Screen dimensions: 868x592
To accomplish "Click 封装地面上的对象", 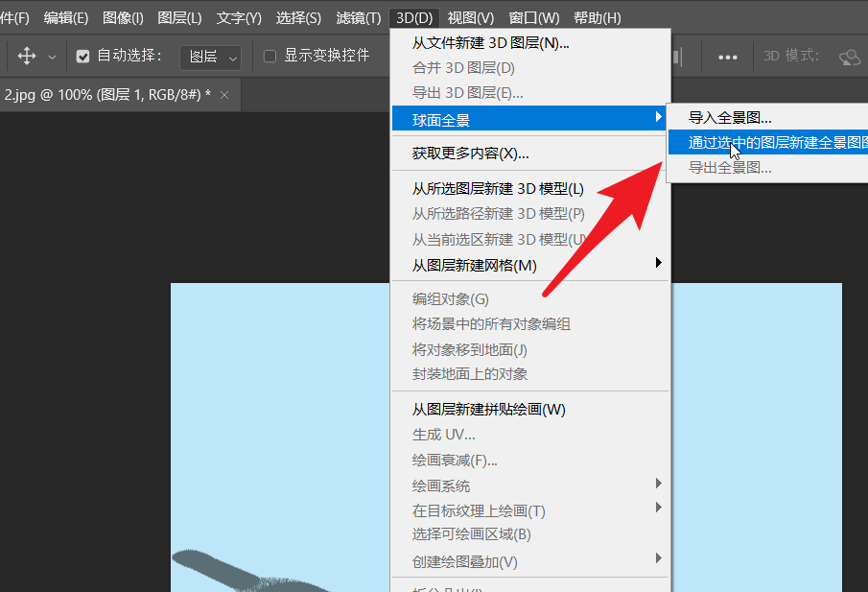I will pos(531,374).
